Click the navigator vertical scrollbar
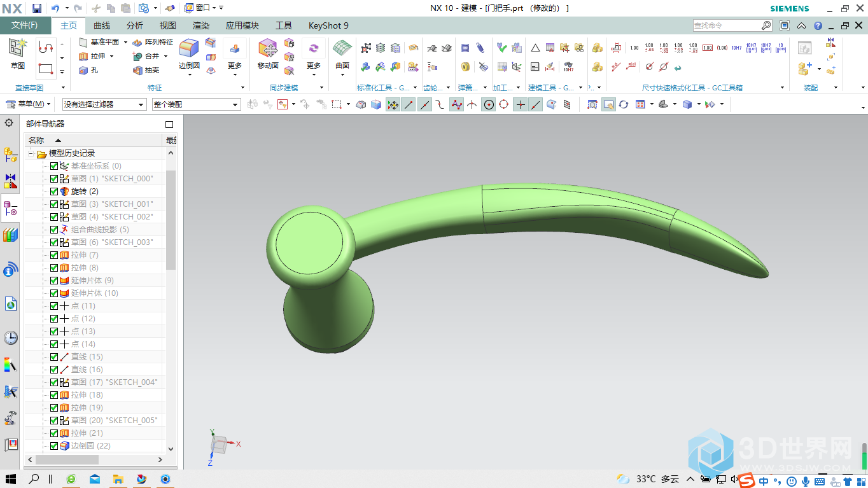Image resolution: width=868 pixels, height=488 pixels. coord(171,220)
